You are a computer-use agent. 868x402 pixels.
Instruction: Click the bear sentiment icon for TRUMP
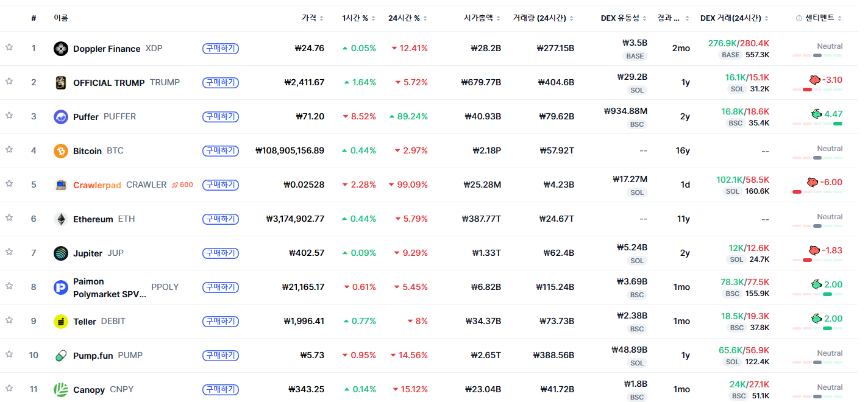point(814,79)
